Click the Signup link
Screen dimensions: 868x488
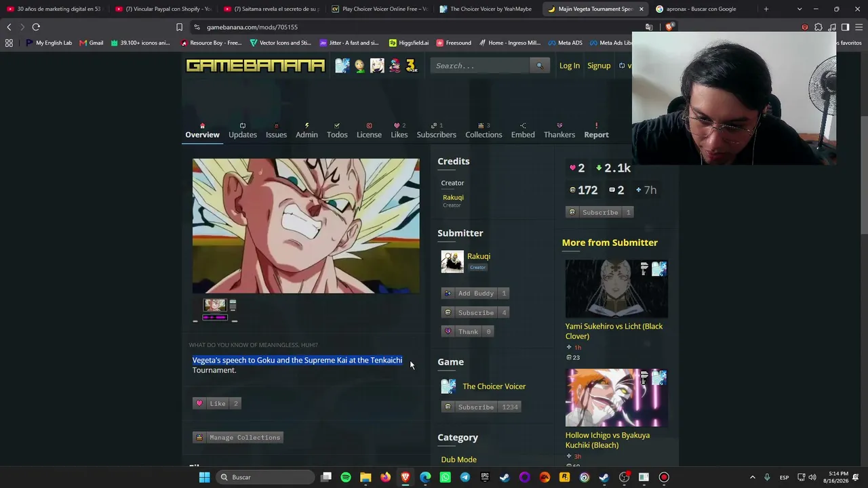point(599,66)
